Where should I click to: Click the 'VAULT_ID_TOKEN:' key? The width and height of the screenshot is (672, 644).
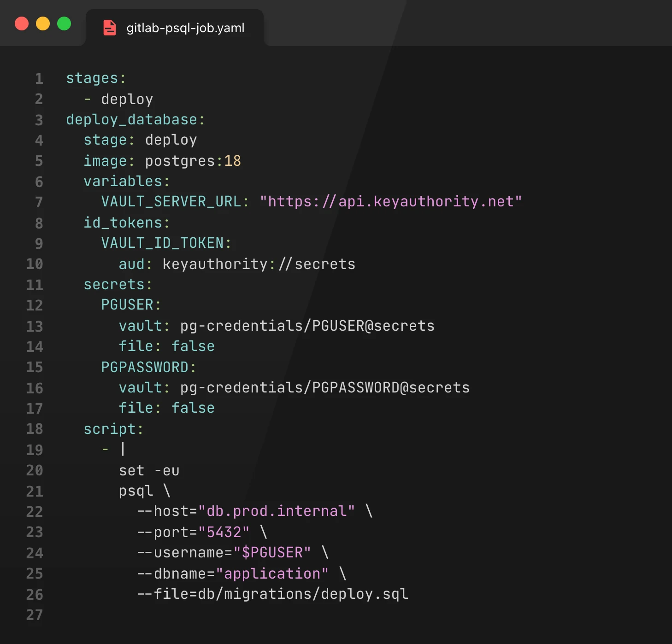click(x=166, y=243)
